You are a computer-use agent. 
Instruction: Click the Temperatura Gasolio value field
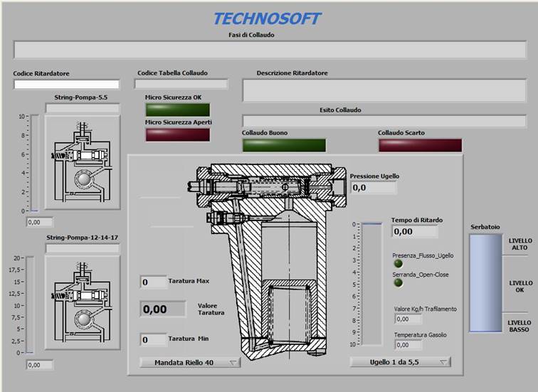[408, 344]
